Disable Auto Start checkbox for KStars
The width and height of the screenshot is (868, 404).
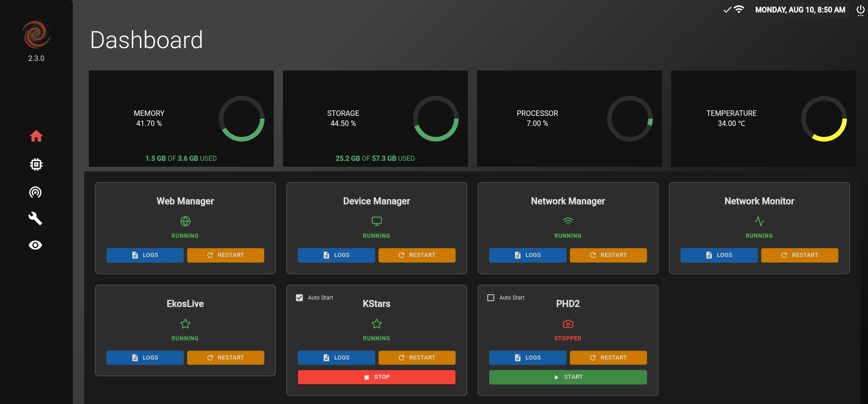(299, 298)
